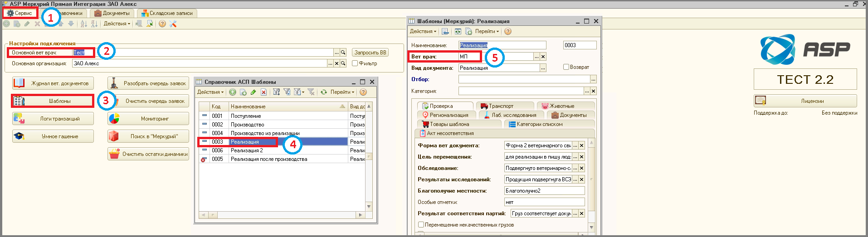This screenshot has height=237, width=868.
Task: Click copy-add icon in Справочник toolbar
Action: point(243,92)
